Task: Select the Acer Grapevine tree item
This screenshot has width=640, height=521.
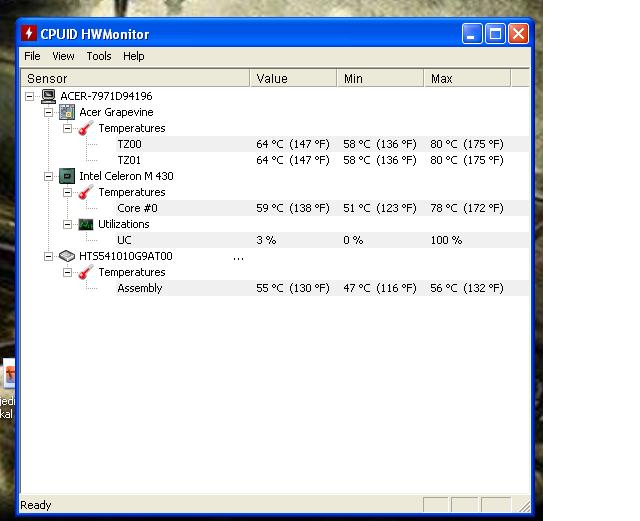Action: click(x=116, y=112)
